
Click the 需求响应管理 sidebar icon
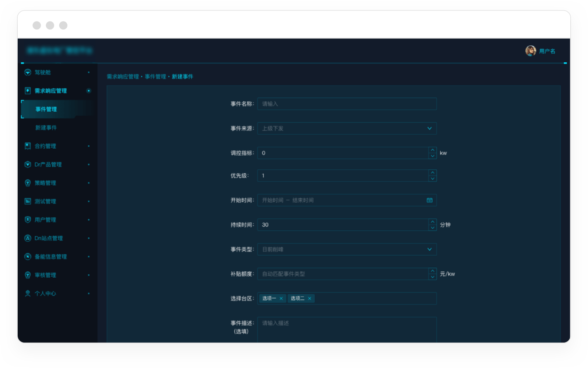click(28, 91)
